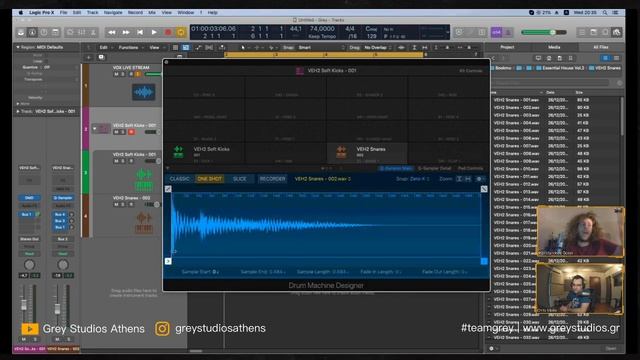Switch to the Project browser tab
Image resolution: width=640 pixels, height=360 pixels.
(507, 47)
